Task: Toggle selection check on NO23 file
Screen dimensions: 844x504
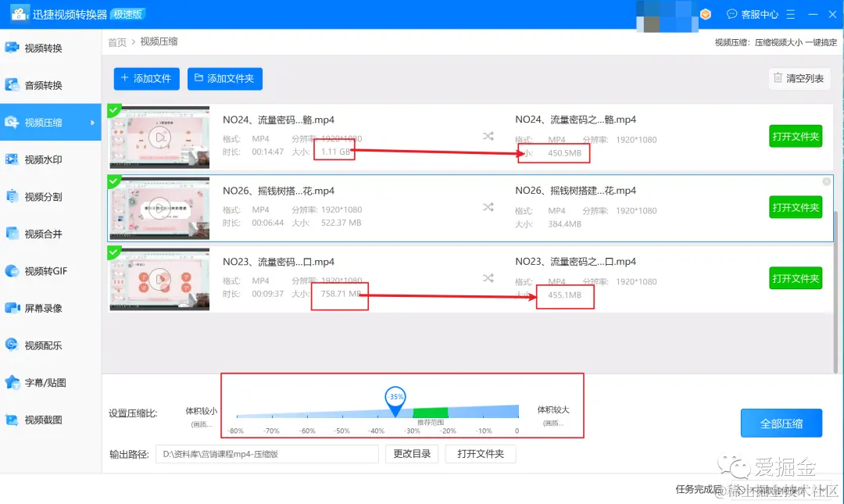Action: tap(114, 252)
